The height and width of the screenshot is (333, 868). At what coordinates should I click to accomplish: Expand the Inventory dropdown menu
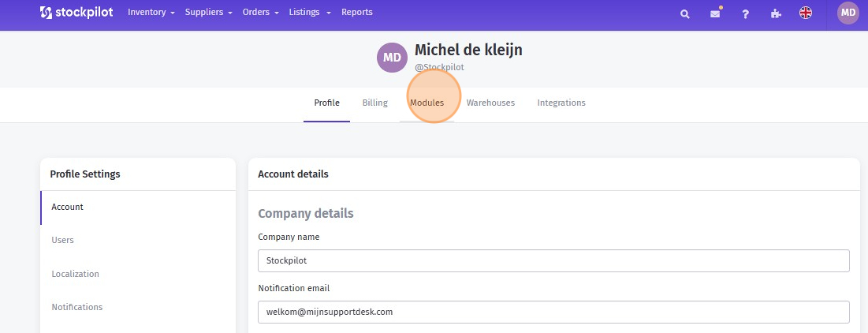tap(151, 13)
